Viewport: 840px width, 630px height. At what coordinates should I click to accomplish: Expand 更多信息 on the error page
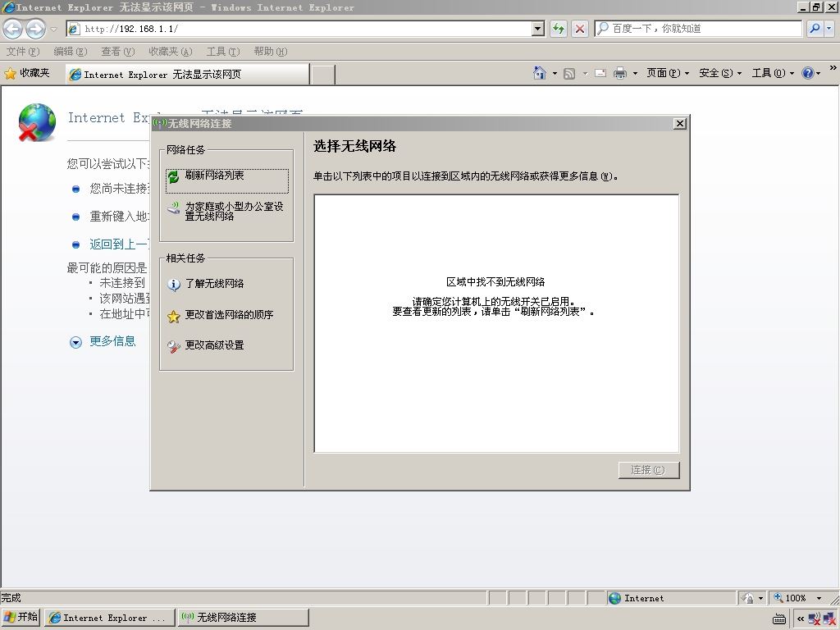coord(112,341)
